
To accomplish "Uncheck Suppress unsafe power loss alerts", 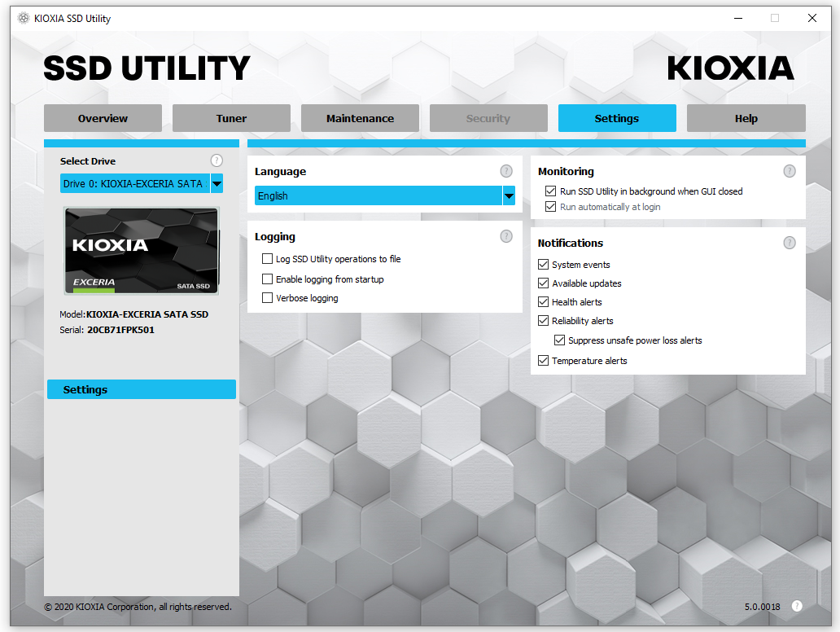I will point(559,340).
